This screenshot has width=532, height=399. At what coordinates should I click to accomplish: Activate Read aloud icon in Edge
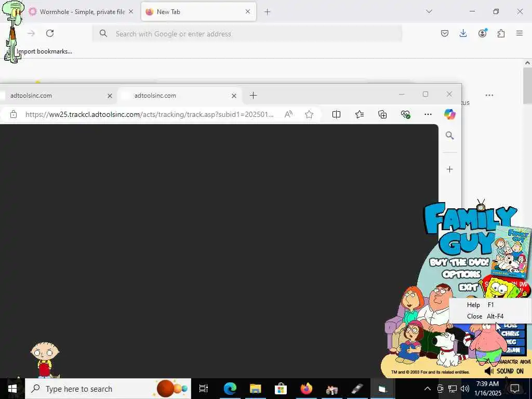pos(288,114)
